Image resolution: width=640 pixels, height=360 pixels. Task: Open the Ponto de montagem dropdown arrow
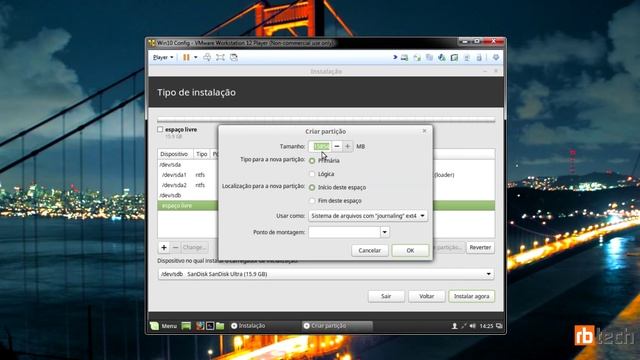click(x=384, y=232)
